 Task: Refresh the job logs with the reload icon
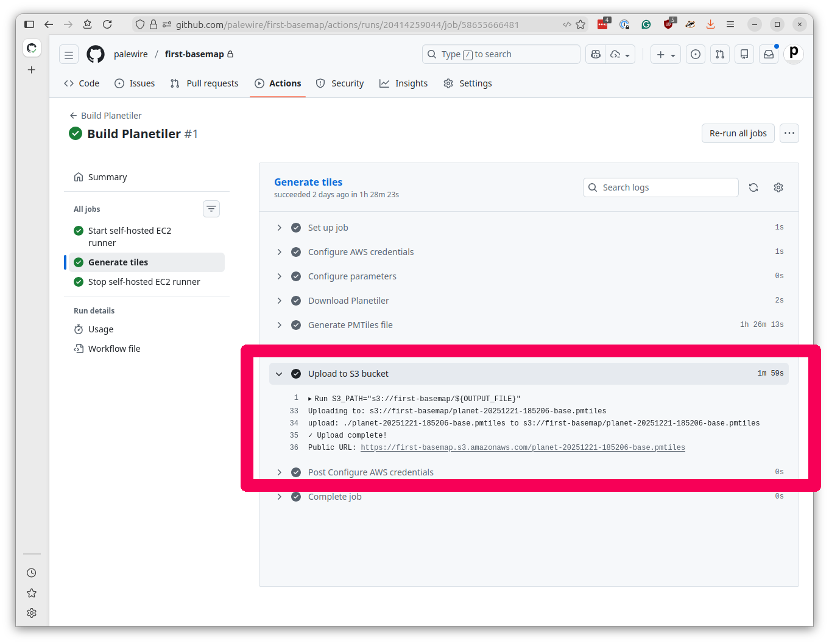tap(753, 187)
